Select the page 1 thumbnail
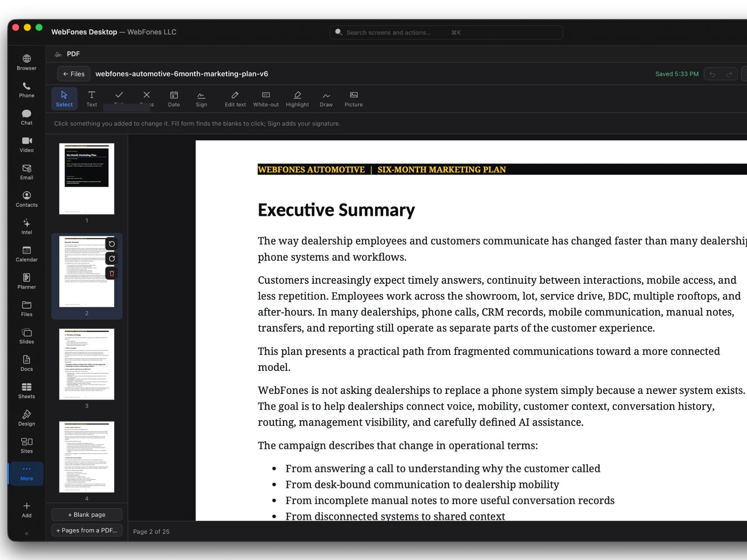This screenshot has width=747, height=560. [x=87, y=179]
